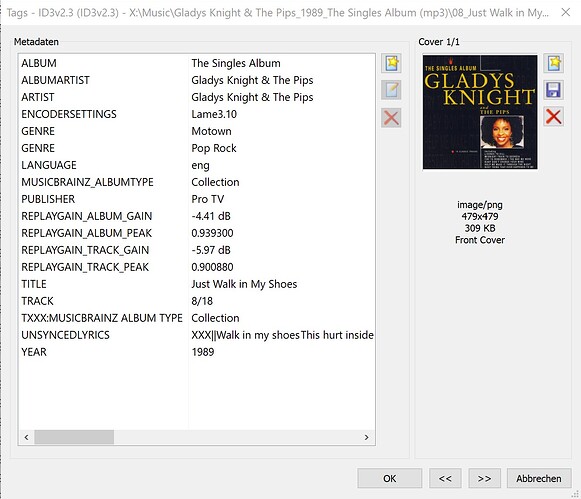This screenshot has width=581, height=499.
Task: Select the YEAR field label
Action: 34,352
